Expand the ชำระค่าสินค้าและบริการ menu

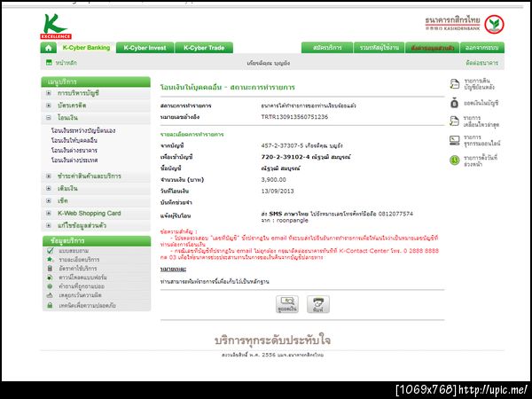49,176
